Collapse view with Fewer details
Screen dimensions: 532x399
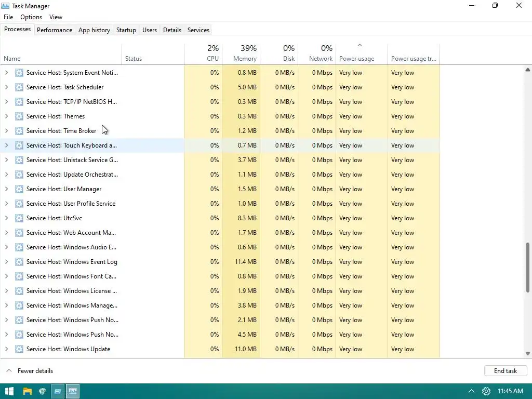[30, 371]
